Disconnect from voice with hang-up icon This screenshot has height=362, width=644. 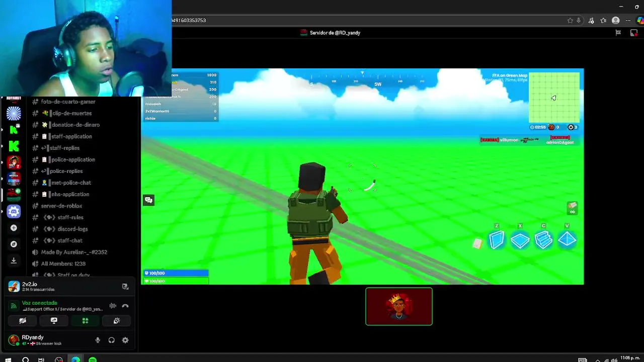coord(125,306)
